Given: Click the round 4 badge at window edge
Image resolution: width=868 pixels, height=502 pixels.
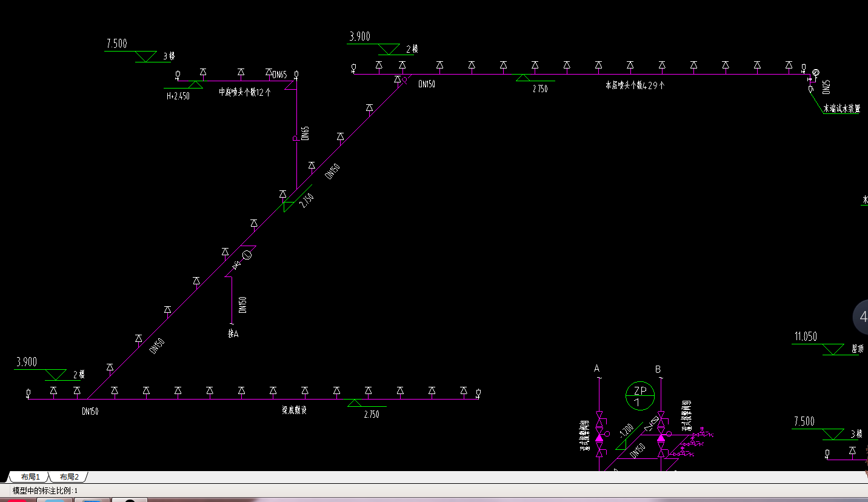Looking at the screenshot, I should (x=861, y=316).
